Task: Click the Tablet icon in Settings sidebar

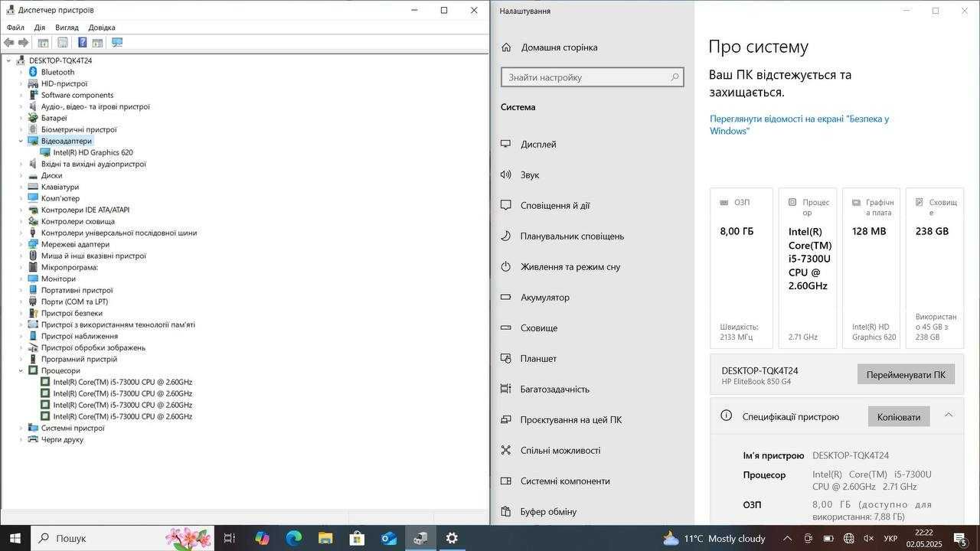Action: (x=505, y=358)
